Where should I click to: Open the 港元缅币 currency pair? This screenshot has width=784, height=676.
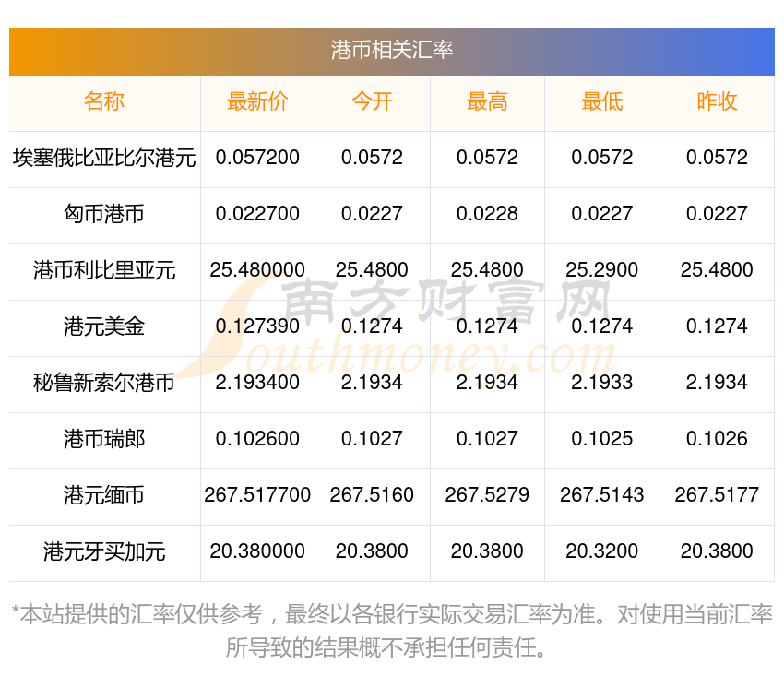(x=104, y=495)
